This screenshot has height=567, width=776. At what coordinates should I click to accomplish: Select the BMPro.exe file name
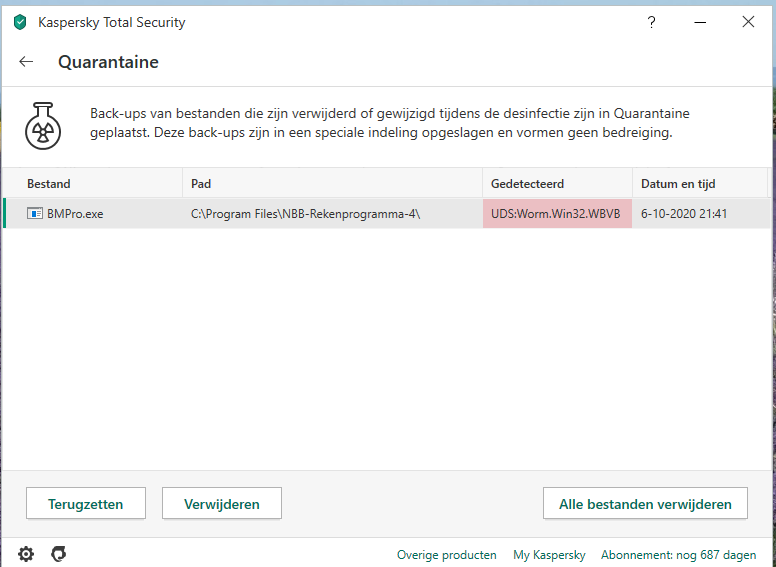pyautogui.click(x=75, y=214)
